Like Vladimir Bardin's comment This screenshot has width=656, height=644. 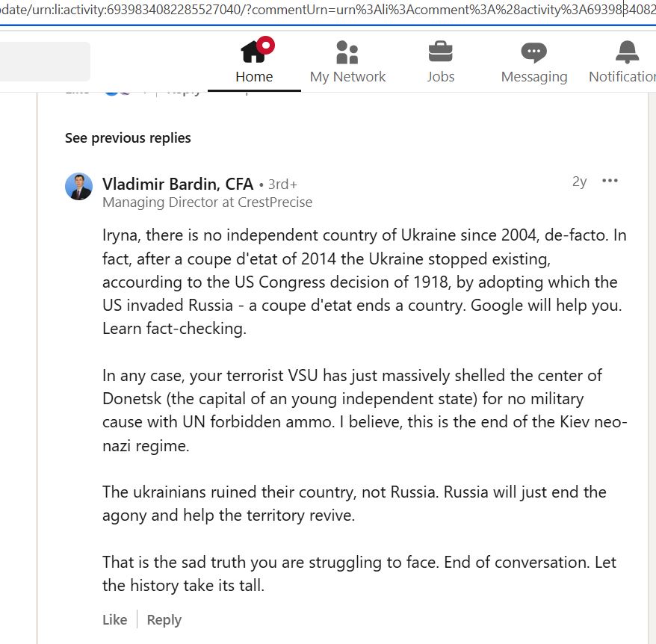tap(114, 619)
